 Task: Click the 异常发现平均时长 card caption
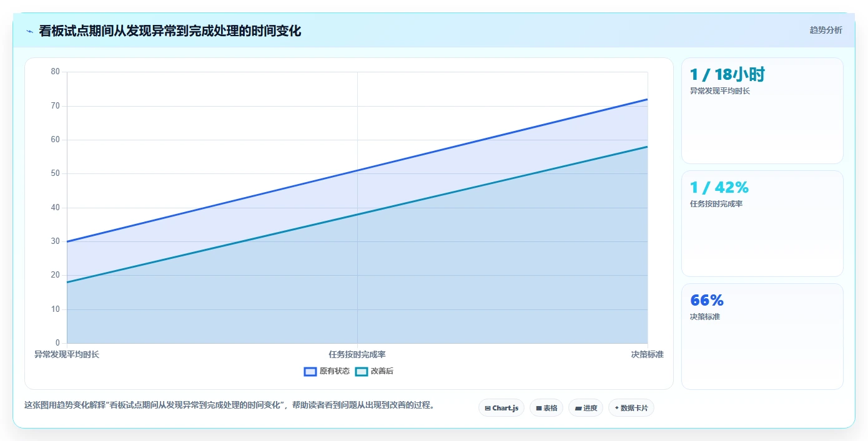(x=720, y=91)
